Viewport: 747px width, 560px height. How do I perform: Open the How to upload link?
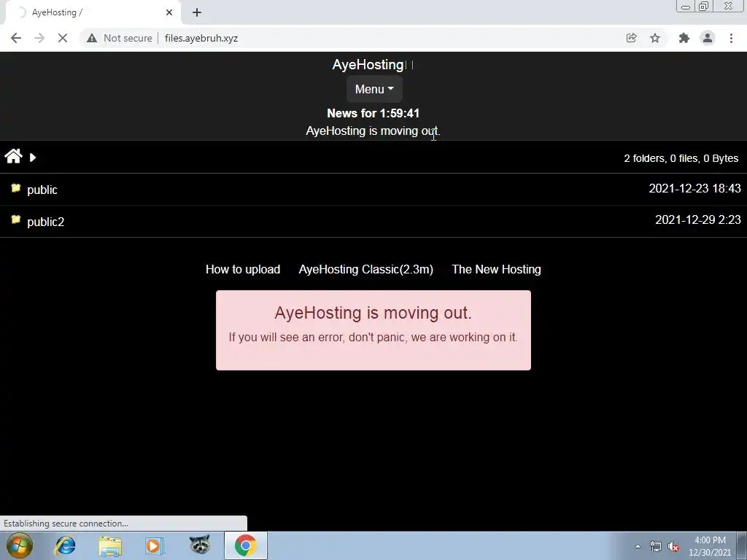pos(243,269)
